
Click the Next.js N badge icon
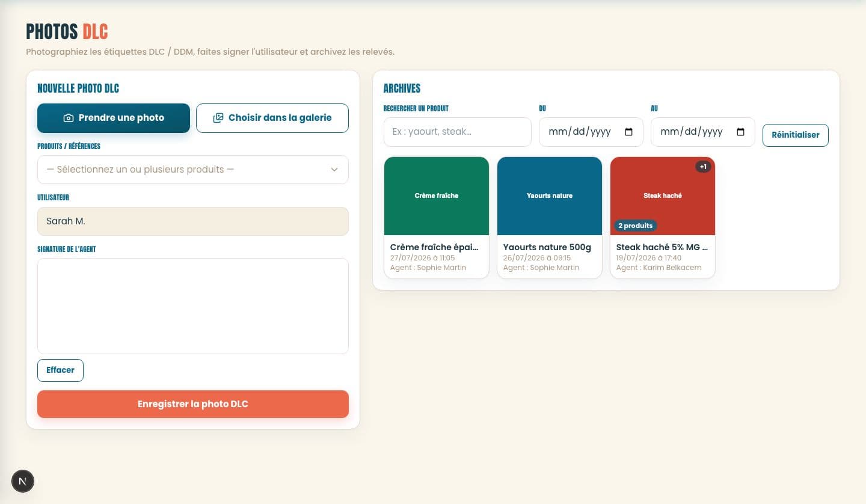point(23,481)
